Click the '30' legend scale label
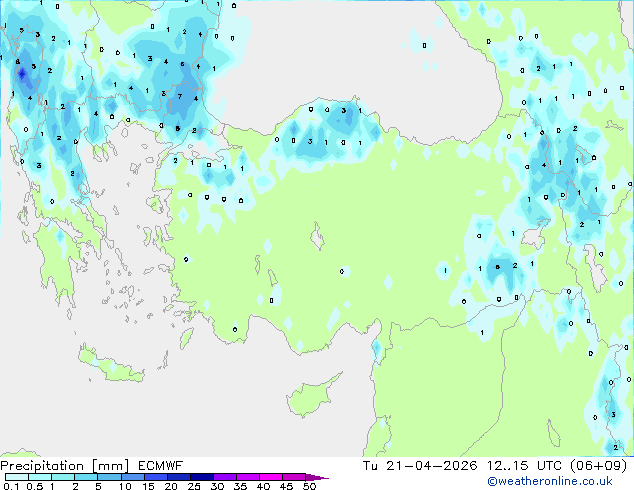 [x=217, y=486]
